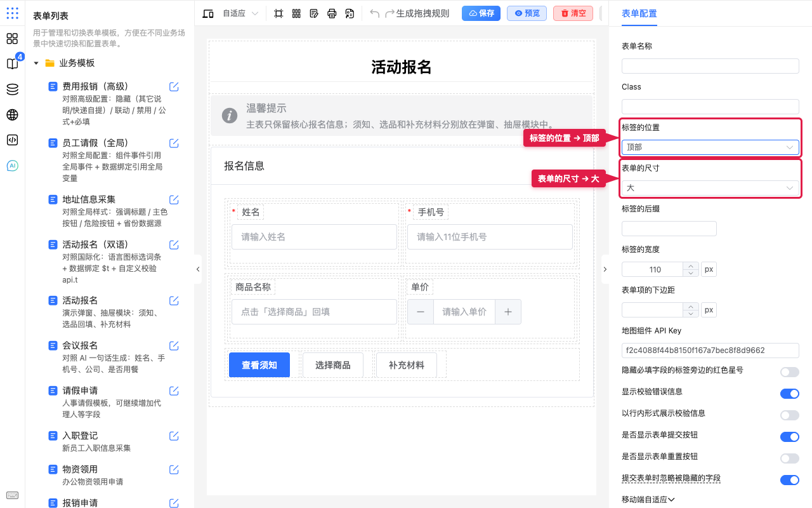
Task: Click the 手机号 input field
Action: 490,237
